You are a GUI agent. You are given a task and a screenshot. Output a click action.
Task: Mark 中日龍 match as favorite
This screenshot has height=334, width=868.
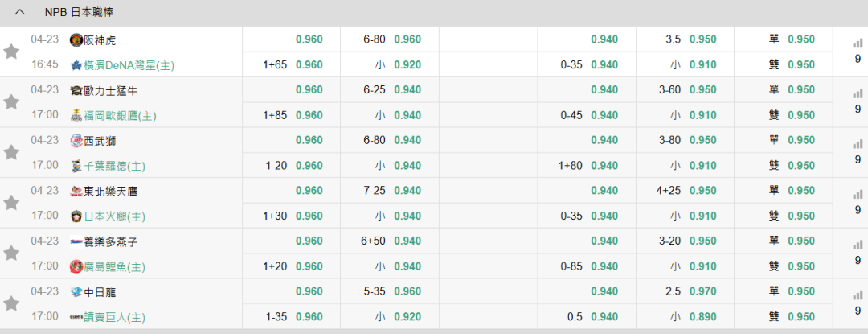pos(11,303)
